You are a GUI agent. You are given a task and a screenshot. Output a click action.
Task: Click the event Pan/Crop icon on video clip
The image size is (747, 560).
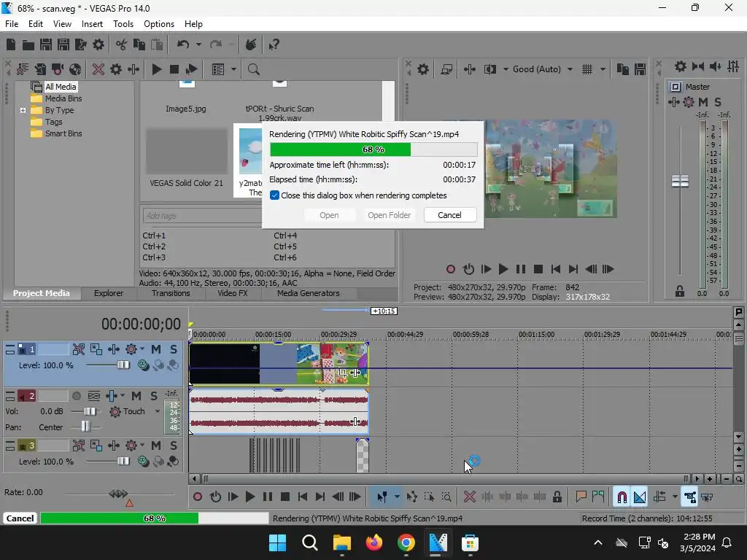[x=341, y=373]
